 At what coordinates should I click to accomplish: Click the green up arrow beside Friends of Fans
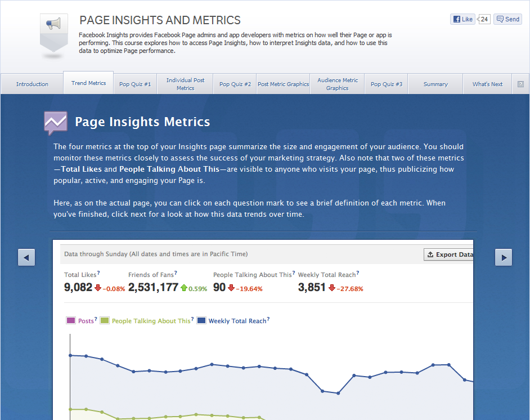(x=184, y=288)
